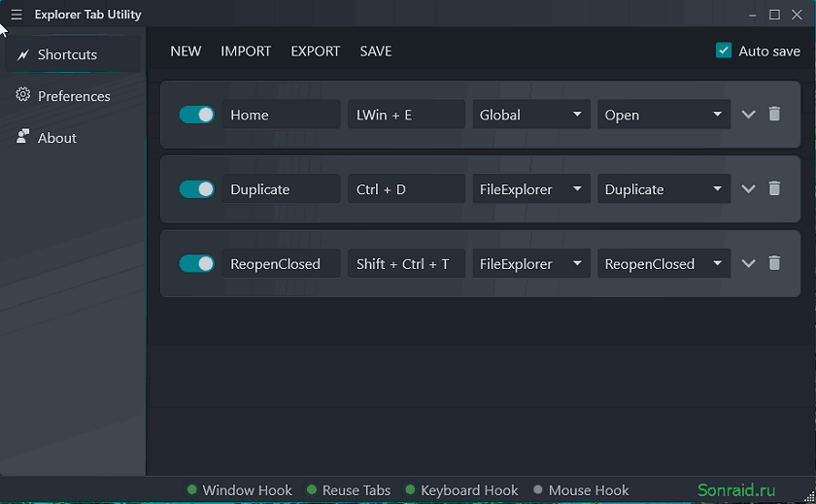816x504 pixels.
Task: Minimize the Explorer Tab Utility window
Action: (x=752, y=15)
